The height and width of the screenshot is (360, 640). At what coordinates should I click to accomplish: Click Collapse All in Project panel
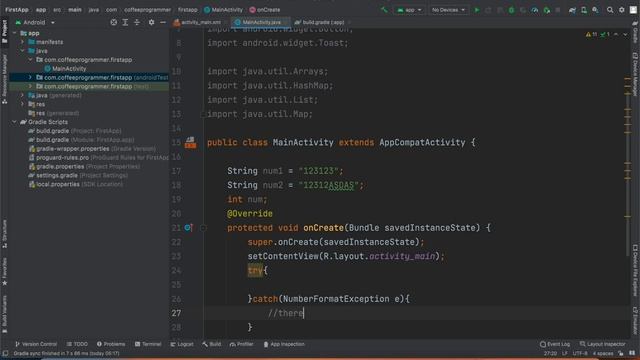(137, 22)
